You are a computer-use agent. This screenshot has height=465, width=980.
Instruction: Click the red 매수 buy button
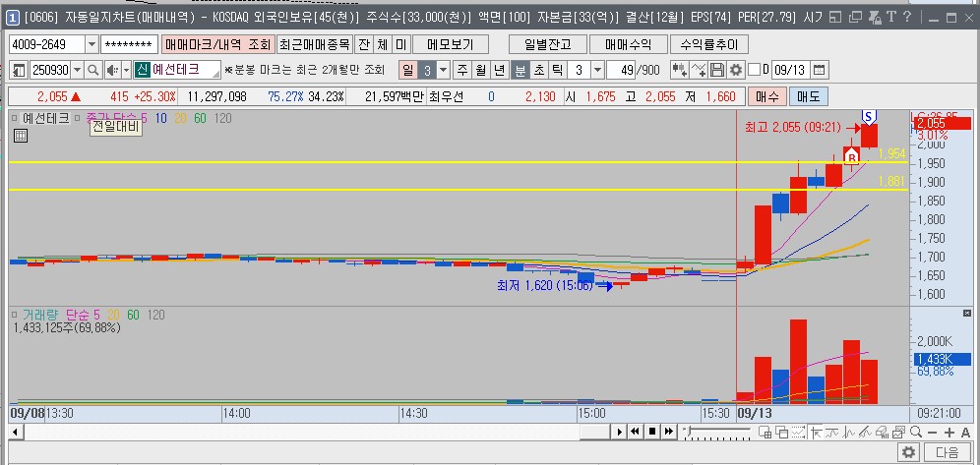coord(767,96)
